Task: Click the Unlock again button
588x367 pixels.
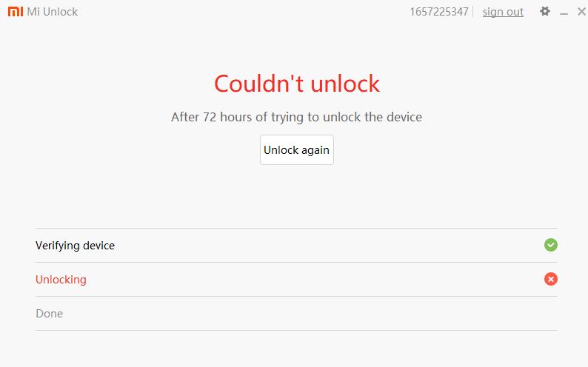Action: 297,149
